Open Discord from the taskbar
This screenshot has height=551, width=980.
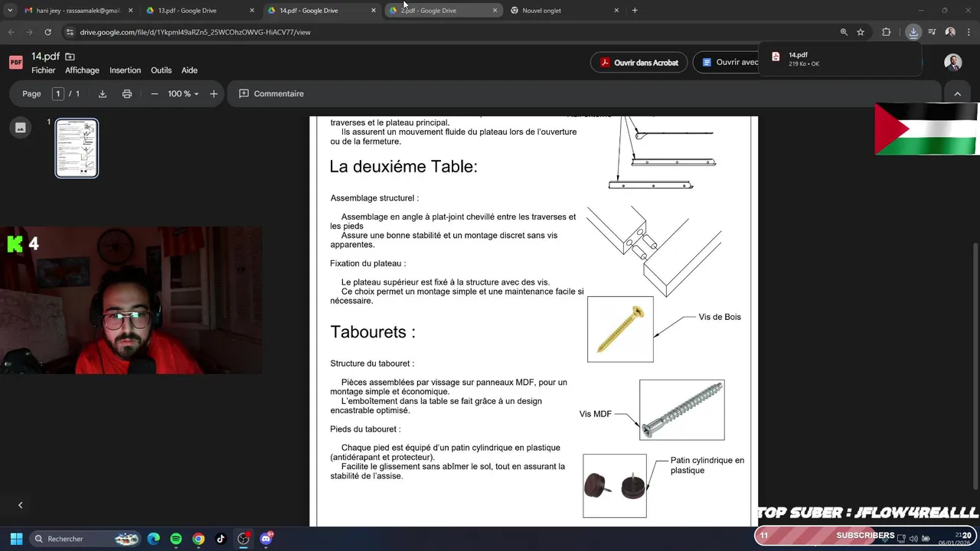pyautogui.click(x=266, y=539)
